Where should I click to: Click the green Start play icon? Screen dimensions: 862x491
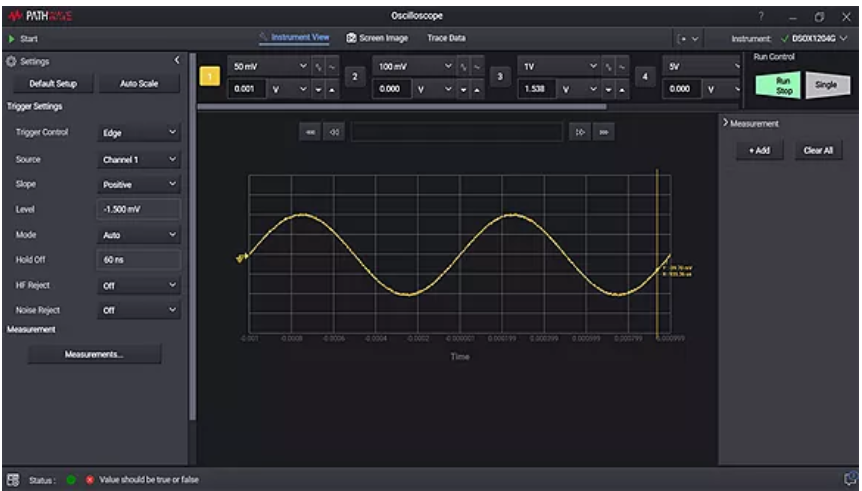click(x=12, y=39)
